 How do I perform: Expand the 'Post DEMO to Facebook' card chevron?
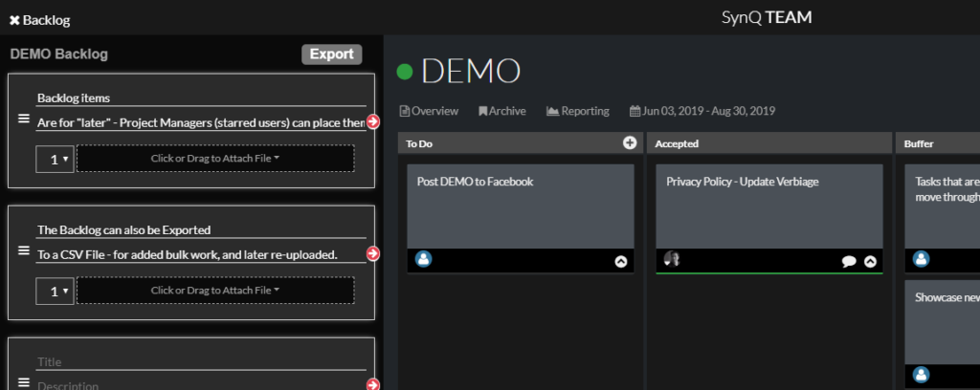point(621,261)
